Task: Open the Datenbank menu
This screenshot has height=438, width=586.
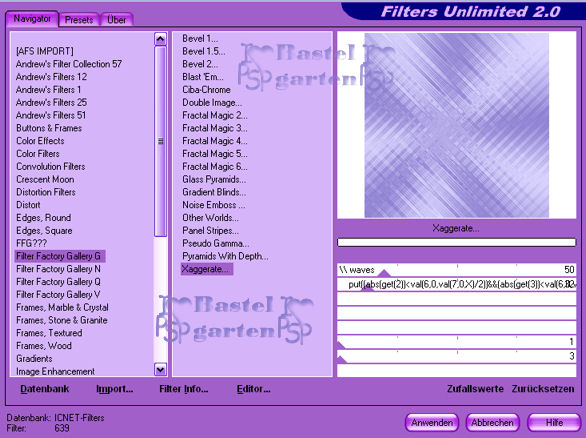Action: pyautogui.click(x=44, y=389)
